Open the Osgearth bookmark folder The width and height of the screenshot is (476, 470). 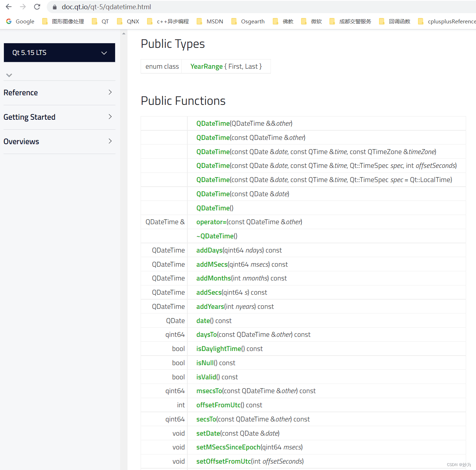tap(248, 21)
